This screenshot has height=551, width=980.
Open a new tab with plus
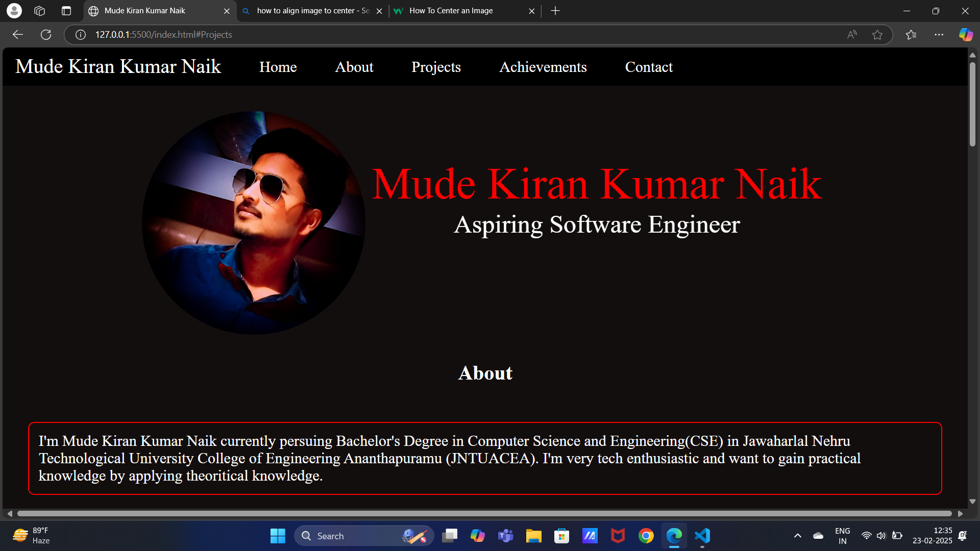tap(555, 11)
